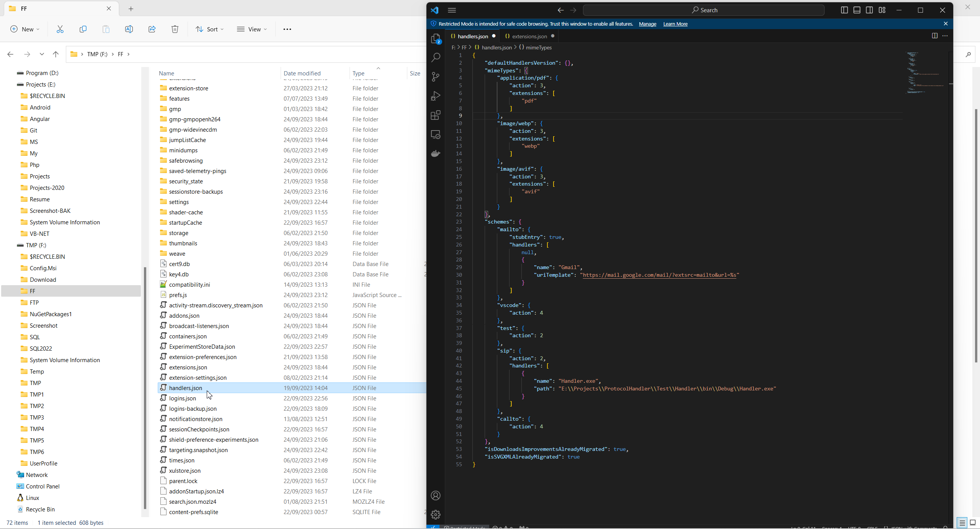The image size is (980, 529).
Task: Toggle the Primary Side Bar layout button
Action: 844,10
